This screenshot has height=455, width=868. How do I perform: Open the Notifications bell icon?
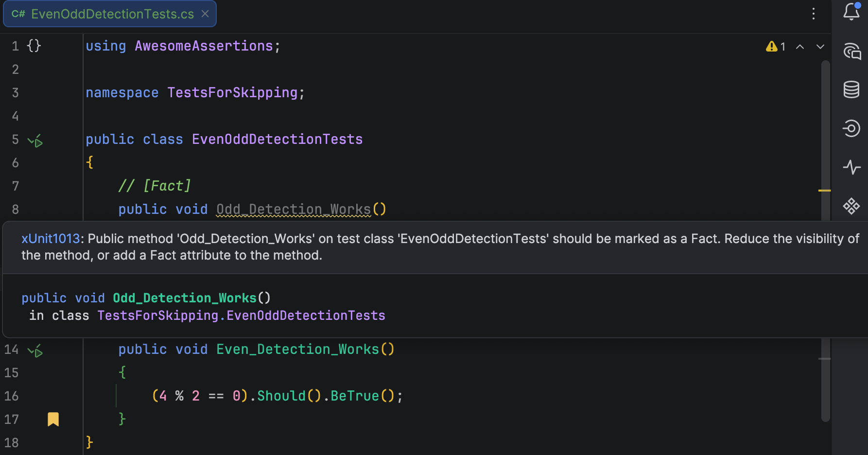(x=851, y=11)
